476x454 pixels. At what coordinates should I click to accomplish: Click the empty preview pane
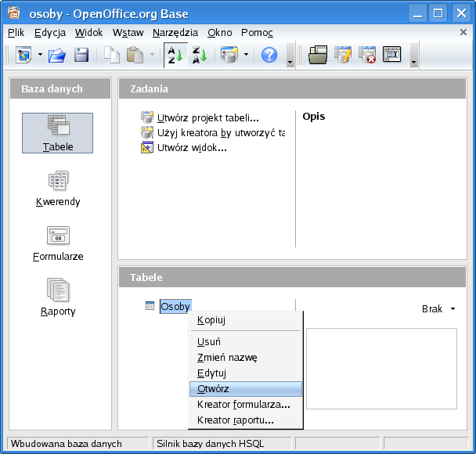coord(381,369)
